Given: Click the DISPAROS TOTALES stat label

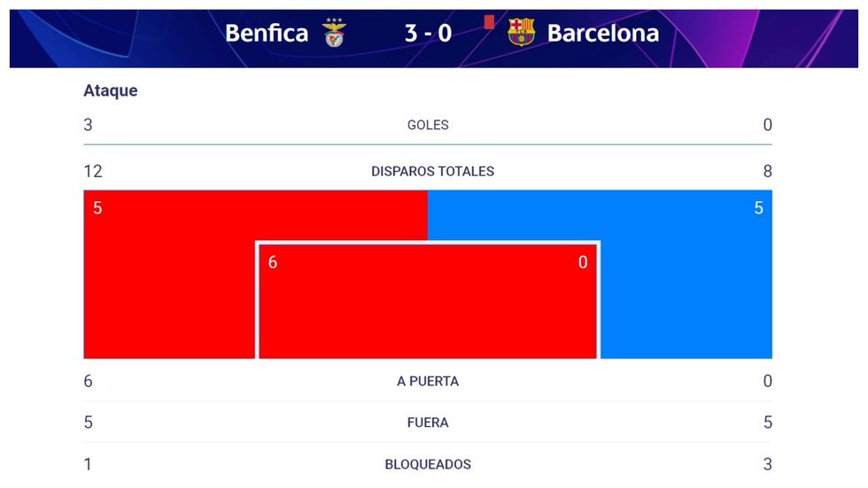Looking at the screenshot, I should click(x=432, y=171).
